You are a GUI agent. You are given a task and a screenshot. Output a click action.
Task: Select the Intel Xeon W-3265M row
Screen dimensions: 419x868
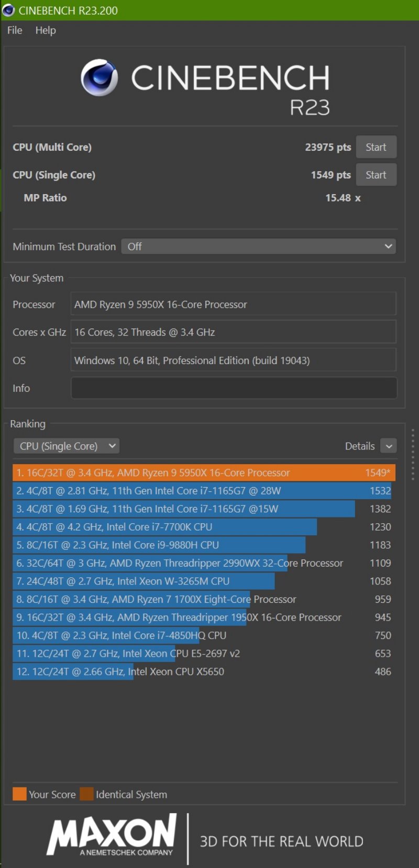pos(204,581)
